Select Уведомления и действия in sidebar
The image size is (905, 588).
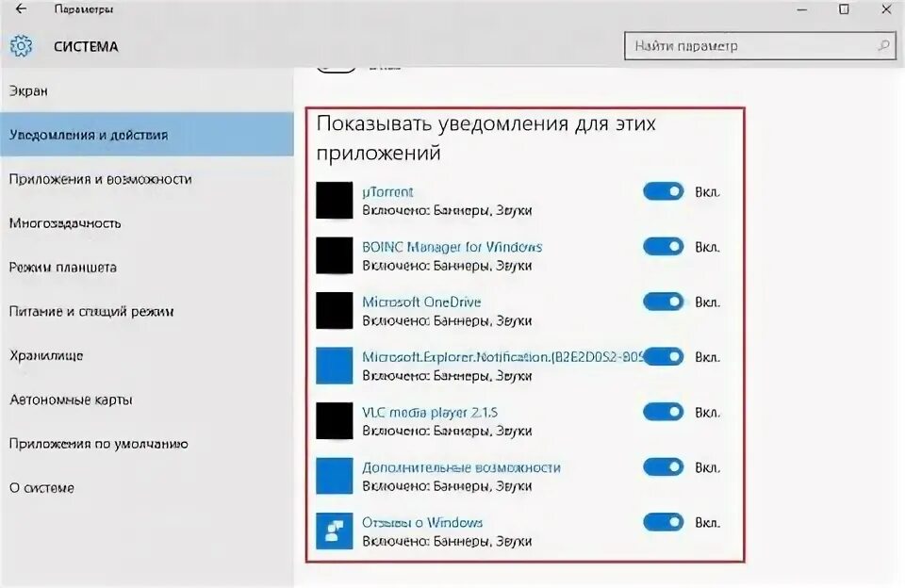click(x=147, y=135)
